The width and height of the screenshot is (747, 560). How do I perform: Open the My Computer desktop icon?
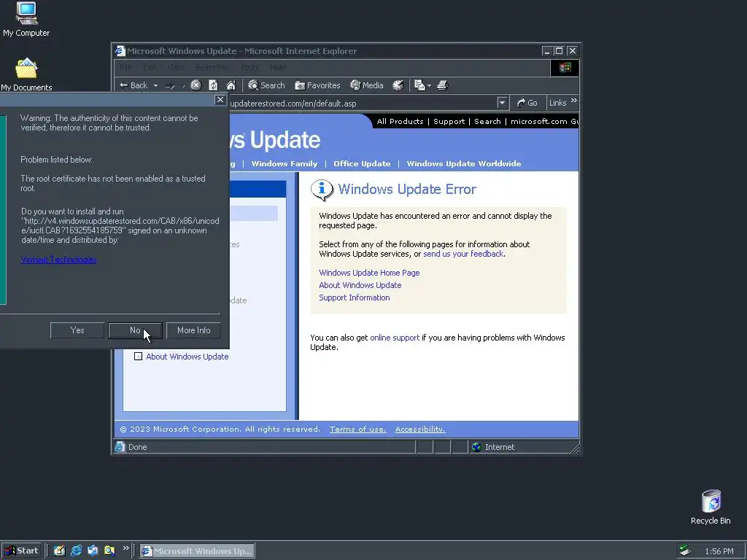26,20
